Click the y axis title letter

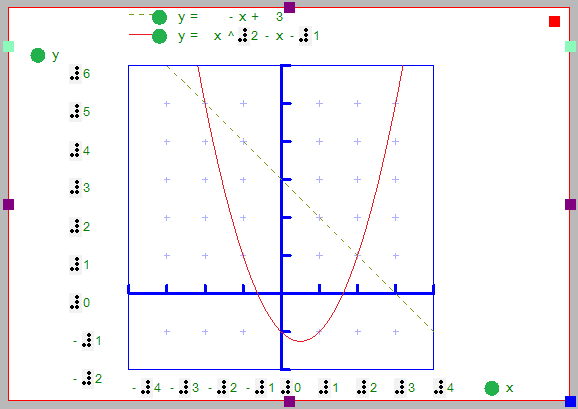[55, 56]
